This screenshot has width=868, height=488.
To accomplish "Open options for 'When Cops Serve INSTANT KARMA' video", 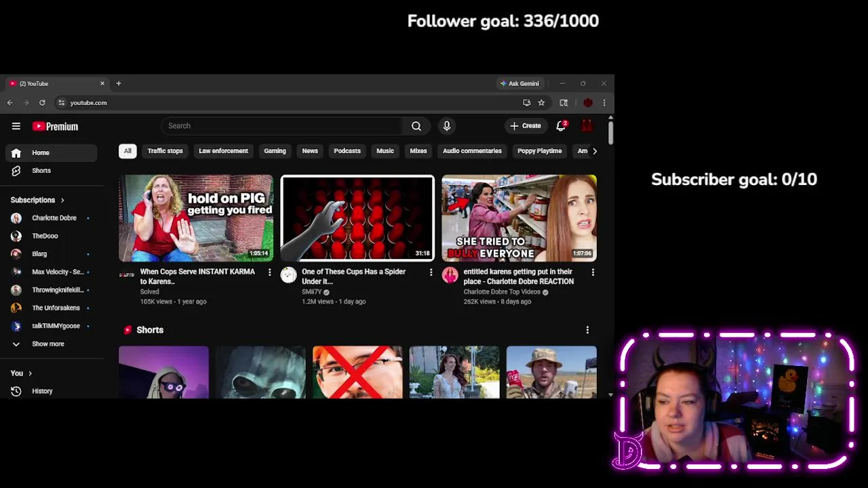I will click(269, 272).
